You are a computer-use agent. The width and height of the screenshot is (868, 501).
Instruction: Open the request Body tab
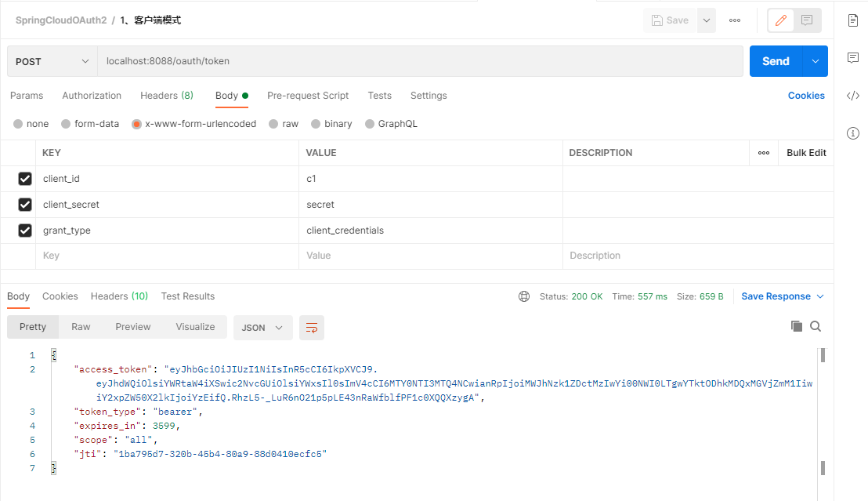tap(231, 96)
